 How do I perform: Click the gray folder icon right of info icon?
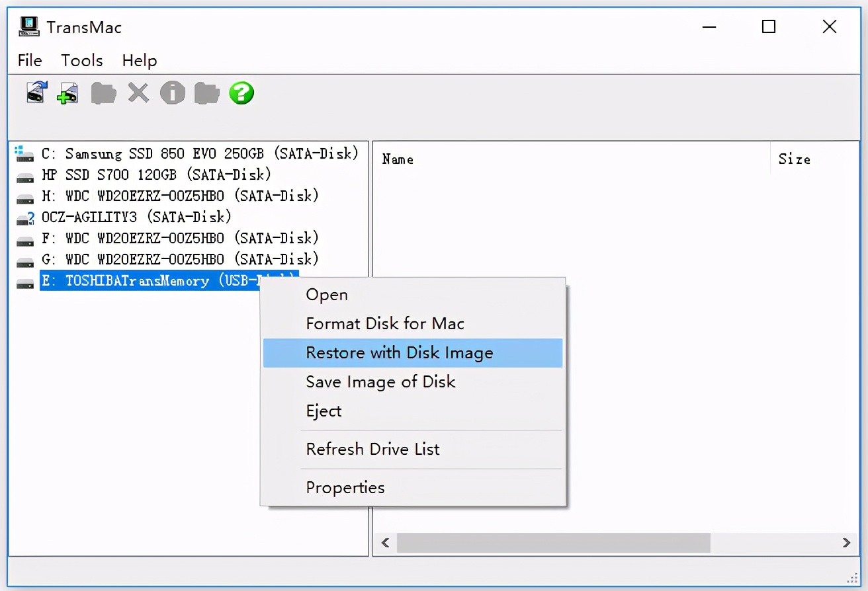point(206,93)
